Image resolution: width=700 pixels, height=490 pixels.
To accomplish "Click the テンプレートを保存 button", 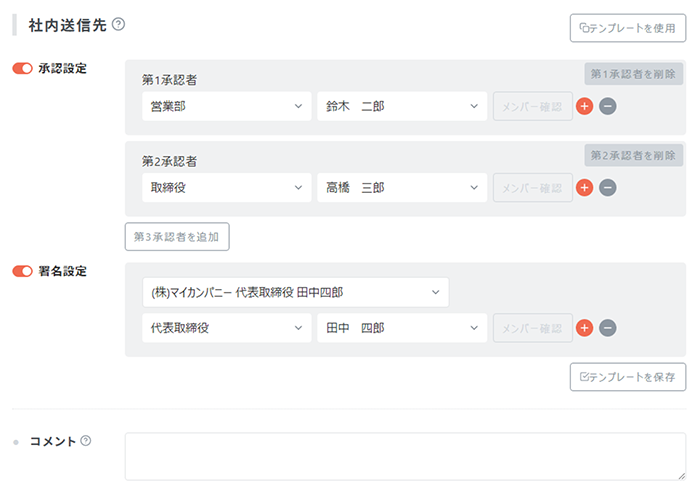I will pos(627,377).
